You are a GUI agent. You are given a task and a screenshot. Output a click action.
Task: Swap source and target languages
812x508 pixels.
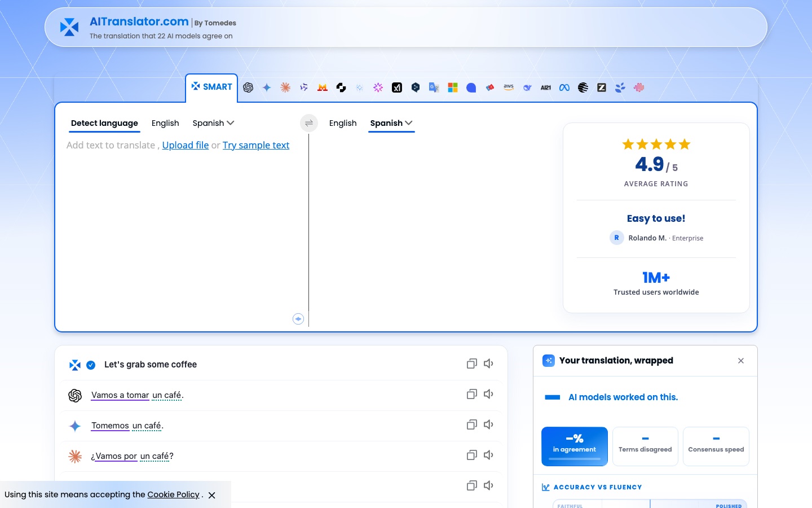pos(309,123)
